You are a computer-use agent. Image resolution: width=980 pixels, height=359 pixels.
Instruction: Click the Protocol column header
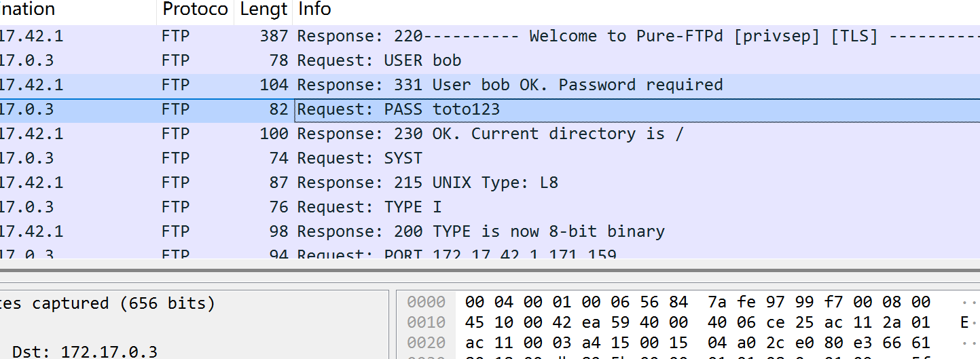tap(194, 10)
